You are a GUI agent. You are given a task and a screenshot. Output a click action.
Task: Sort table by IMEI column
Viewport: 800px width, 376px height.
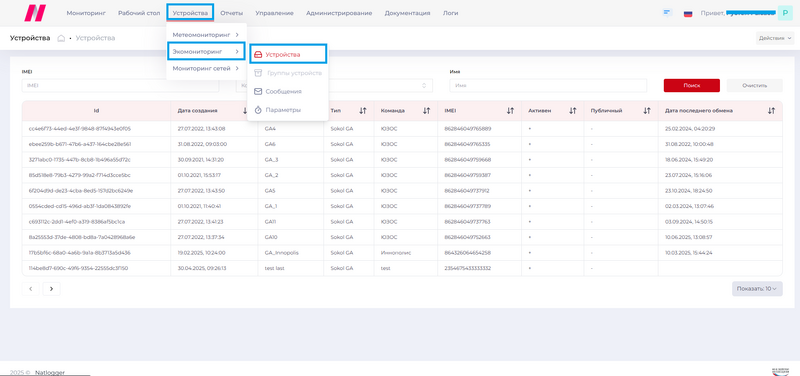[510, 111]
